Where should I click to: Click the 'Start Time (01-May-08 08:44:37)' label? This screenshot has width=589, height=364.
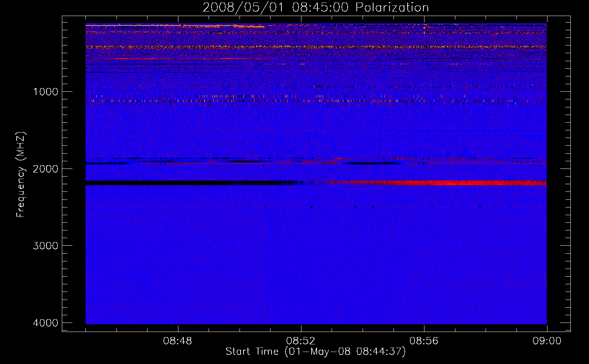click(316, 352)
